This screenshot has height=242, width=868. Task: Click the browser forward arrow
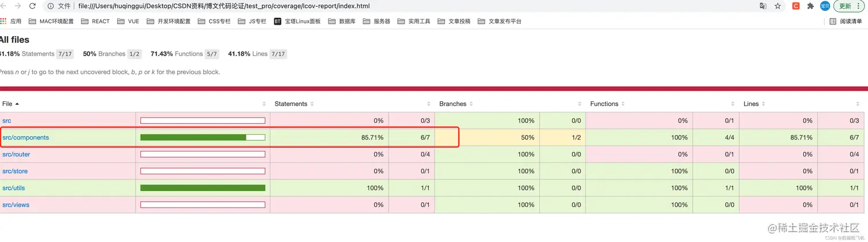(x=17, y=6)
